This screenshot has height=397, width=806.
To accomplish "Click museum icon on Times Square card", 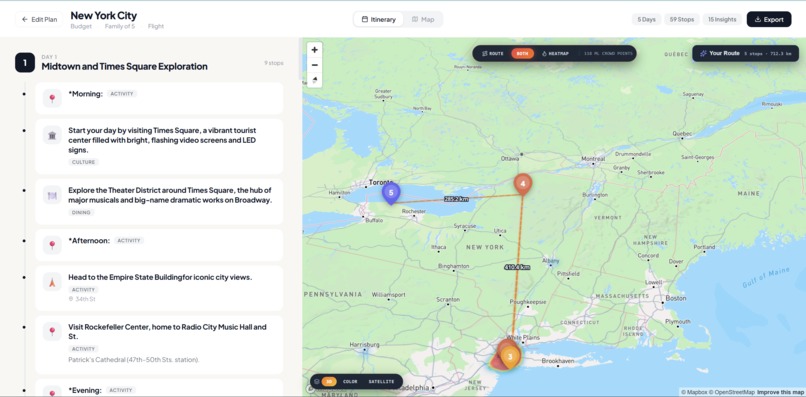I will 52,135.
